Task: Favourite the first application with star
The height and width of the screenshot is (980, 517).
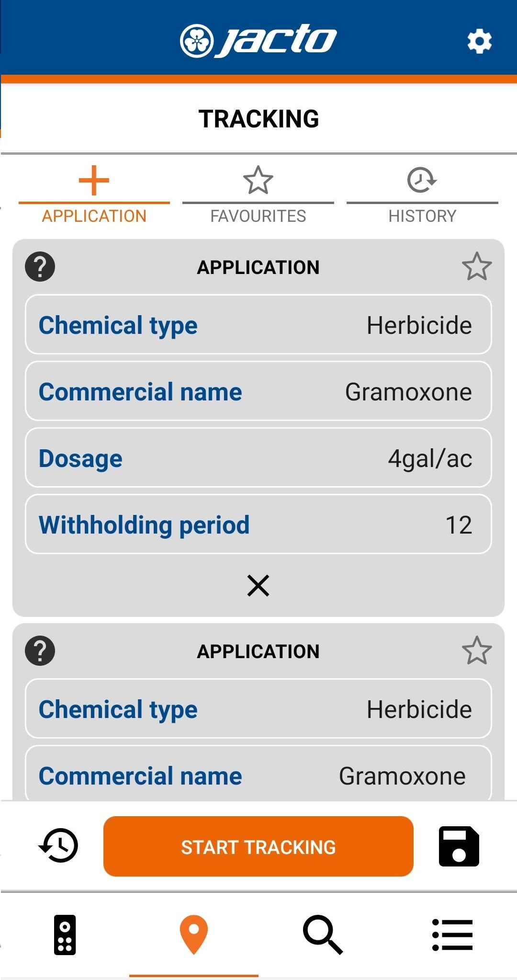Action: click(x=477, y=266)
